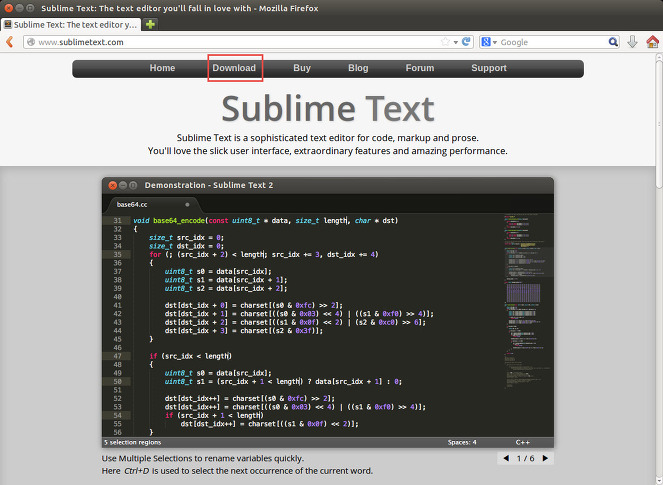Bookmark this page with the star icon
This screenshot has width=663, height=485.
pos(445,42)
